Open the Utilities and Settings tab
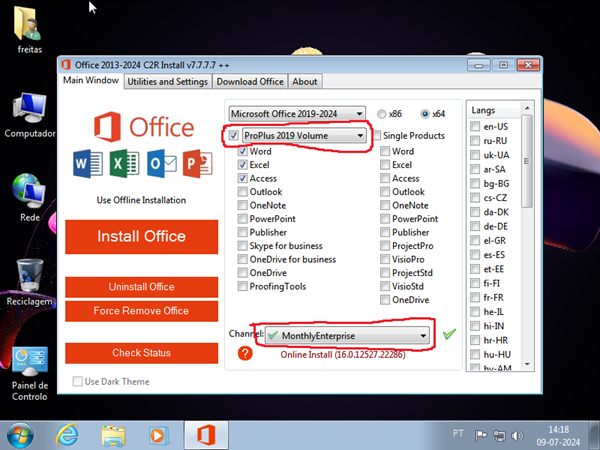 coord(168,82)
